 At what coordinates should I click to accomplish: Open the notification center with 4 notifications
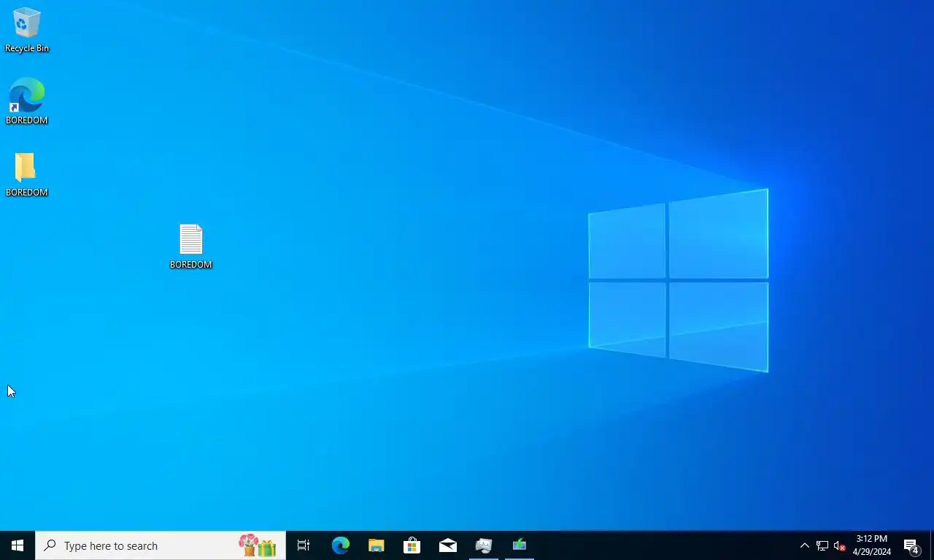[911, 545]
